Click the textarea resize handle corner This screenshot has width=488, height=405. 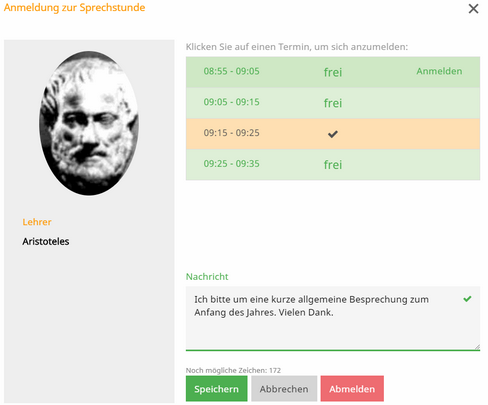[477, 347]
